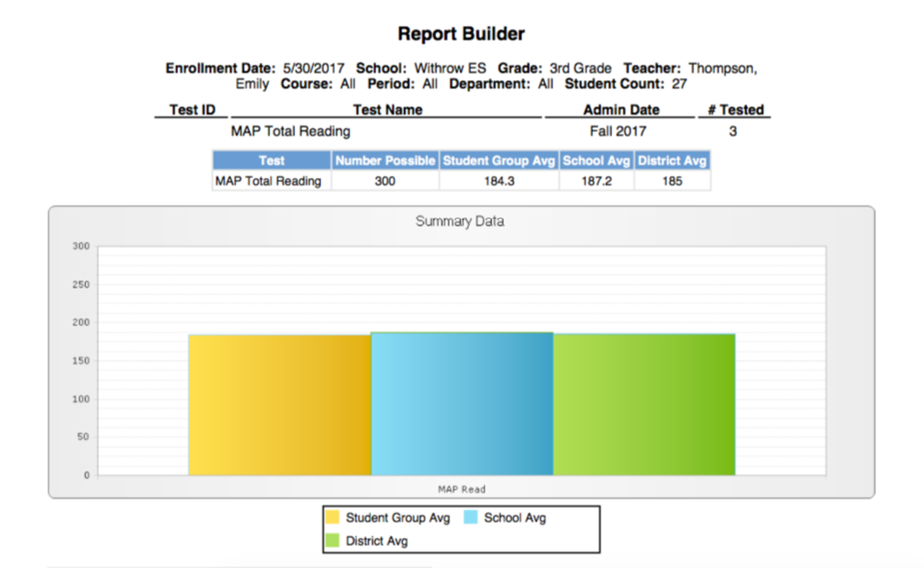Click the Number Possible table header
The height and width of the screenshot is (568, 924).
[x=385, y=161]
